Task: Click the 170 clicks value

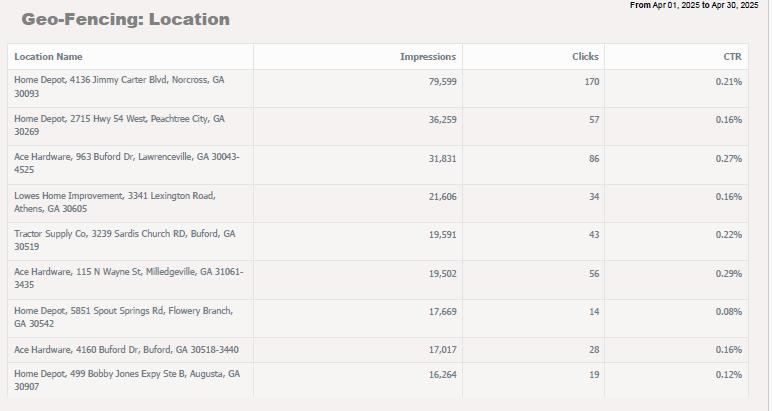Action: [x=592, y=81]
